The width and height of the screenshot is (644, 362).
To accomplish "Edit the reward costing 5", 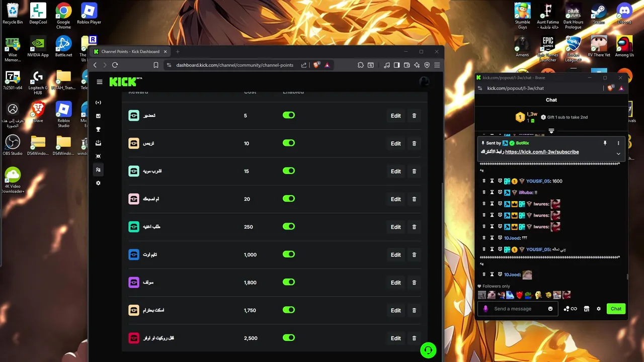I will [396, 116].
